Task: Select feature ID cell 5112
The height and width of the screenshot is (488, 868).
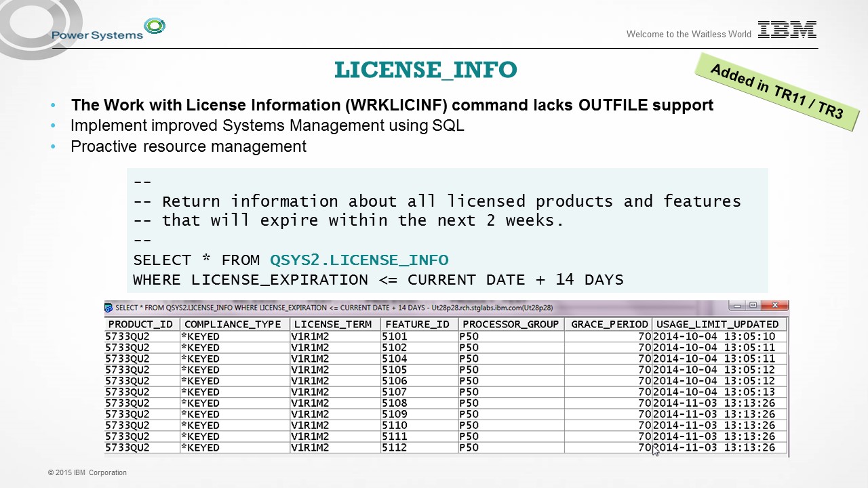Action: (419, 447)
